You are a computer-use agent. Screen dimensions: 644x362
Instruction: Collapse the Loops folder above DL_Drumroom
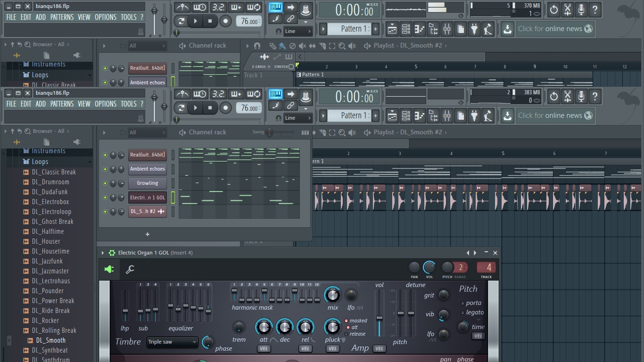point(40,162)
